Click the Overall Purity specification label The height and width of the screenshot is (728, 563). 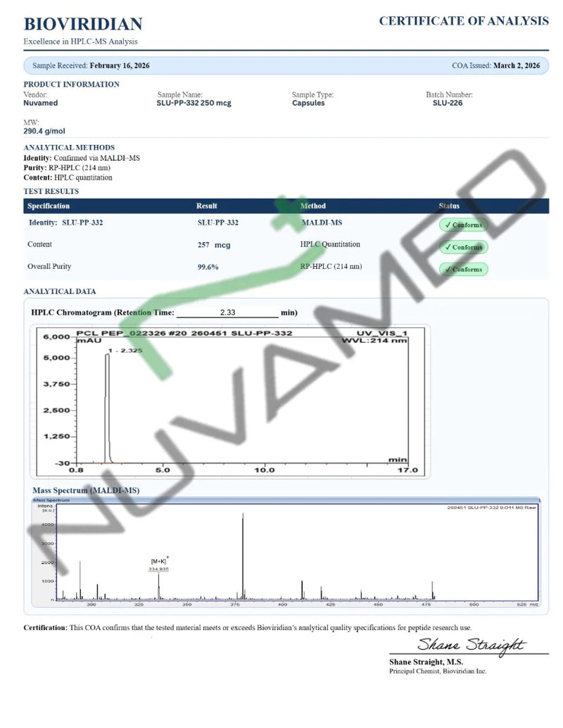[x=49, y=267]
